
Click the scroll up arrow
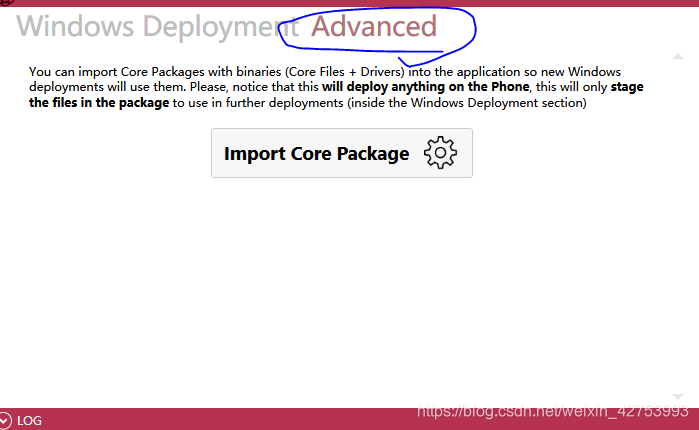678,56
